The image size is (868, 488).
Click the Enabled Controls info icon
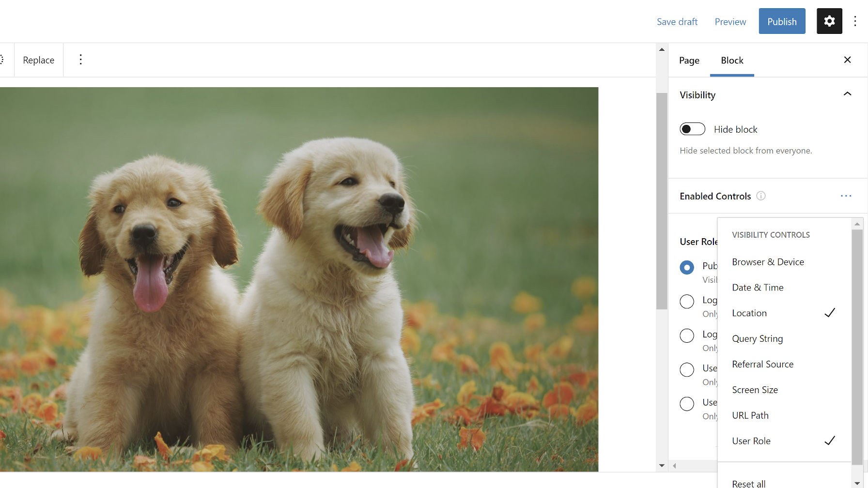tap(761, 196)
